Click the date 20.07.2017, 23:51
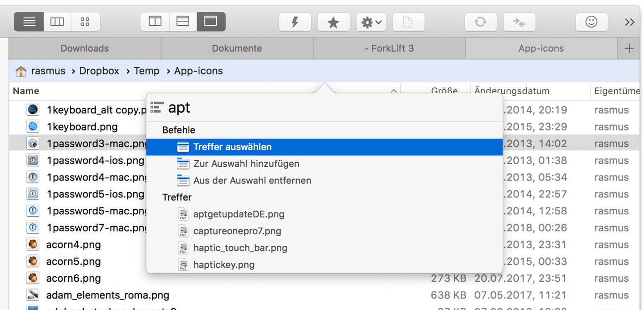This screenshot has width=644, height=310. point(521,278)
